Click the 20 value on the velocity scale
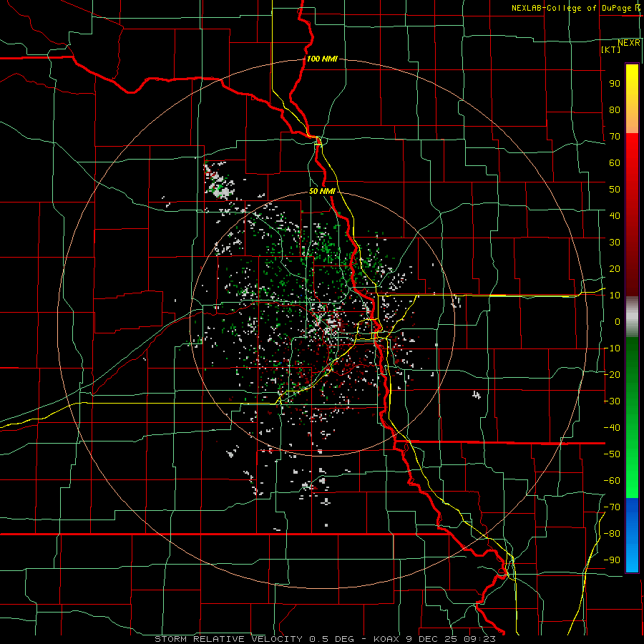 coord(615,268)
